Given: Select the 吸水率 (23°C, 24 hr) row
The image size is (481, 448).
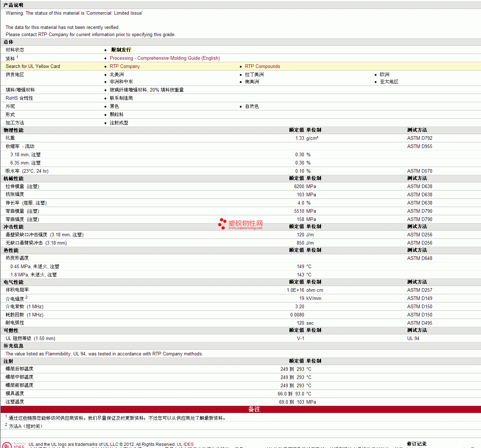Looking at the screenshot, I should pyautogui.click(x=240, y=171).
